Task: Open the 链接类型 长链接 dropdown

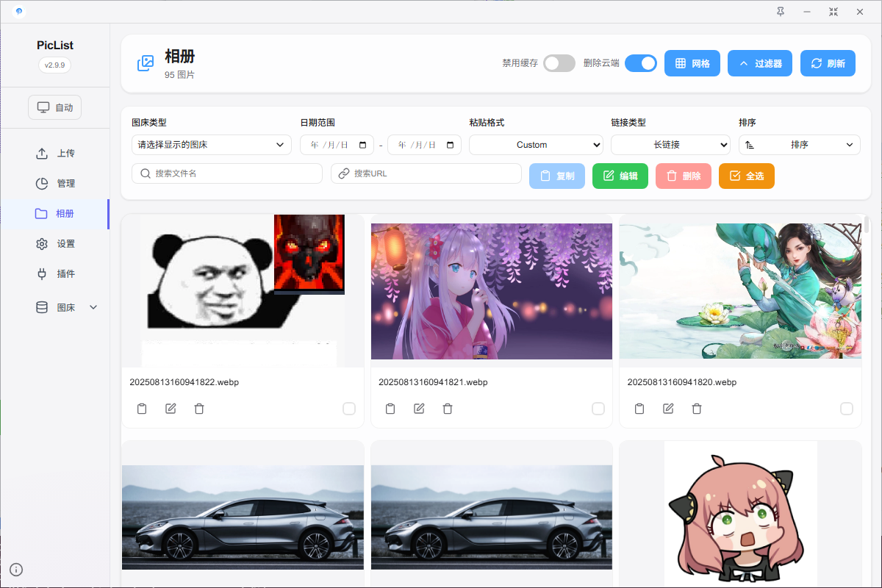Action: click(670, 145)
